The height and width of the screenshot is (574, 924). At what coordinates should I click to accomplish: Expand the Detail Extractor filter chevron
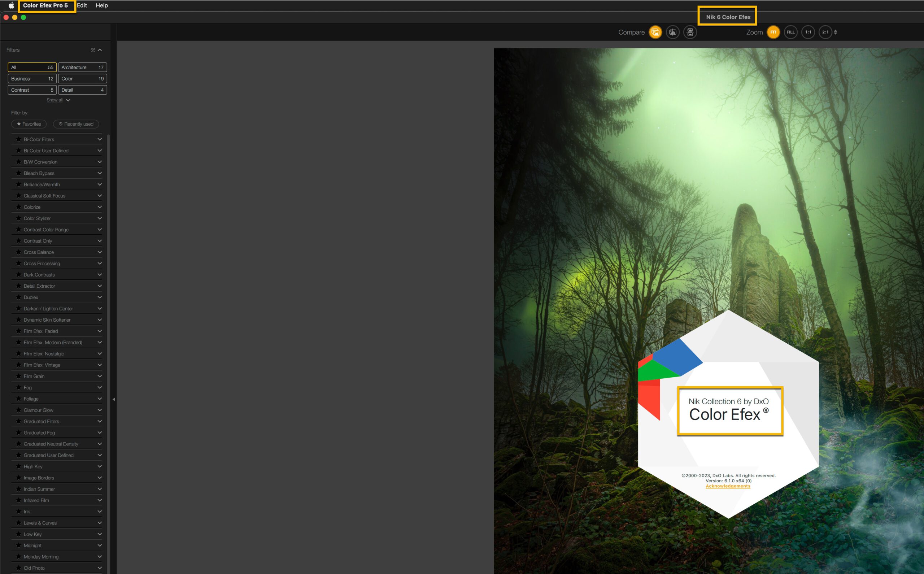99,286
